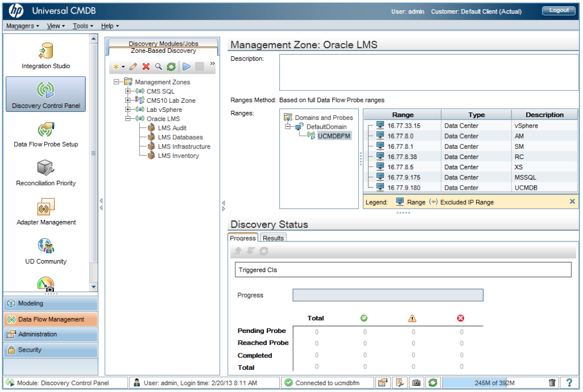Expand the CMS SQL zone

tap(127, 91)
